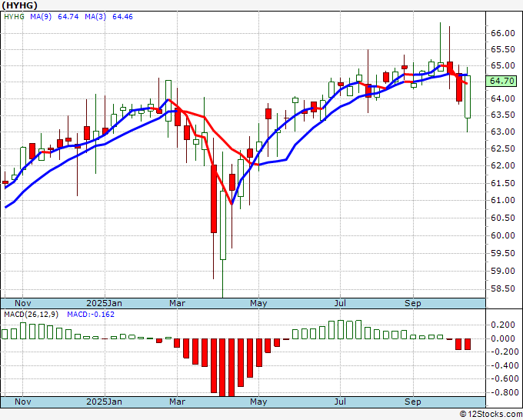
Task: Click 2025Jan on the MACD panel date axis
Action: (x=104, y=402)
